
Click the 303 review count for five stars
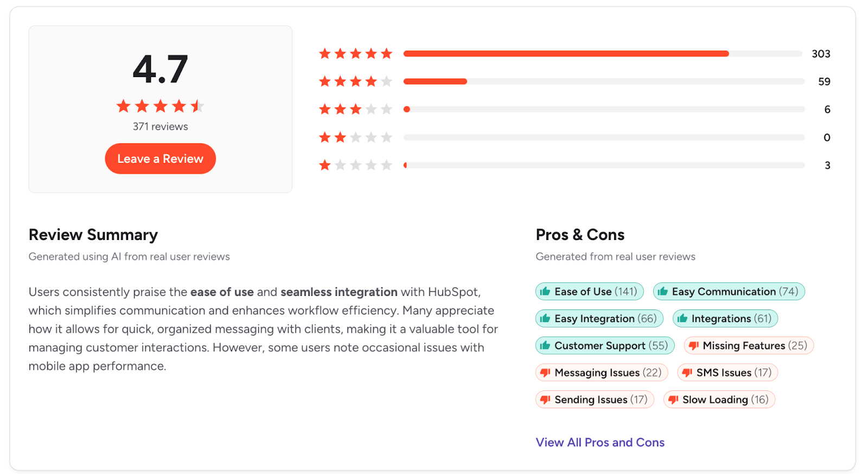pyautogui.click(x=821, y=54)
